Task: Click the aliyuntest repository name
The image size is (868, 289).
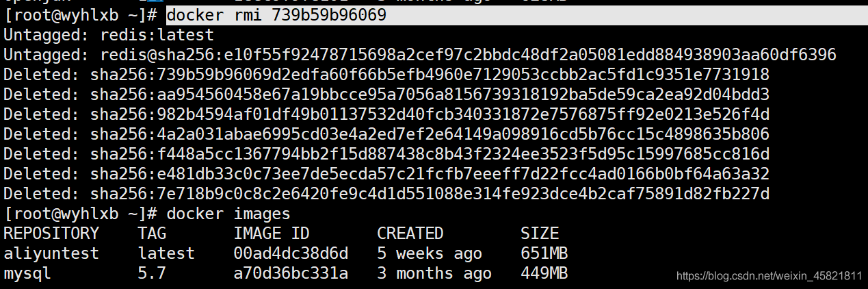Action: pos(51,253)
